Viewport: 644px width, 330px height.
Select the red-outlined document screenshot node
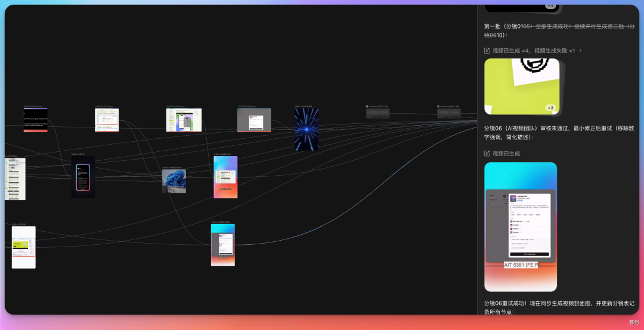coord(106,120)
